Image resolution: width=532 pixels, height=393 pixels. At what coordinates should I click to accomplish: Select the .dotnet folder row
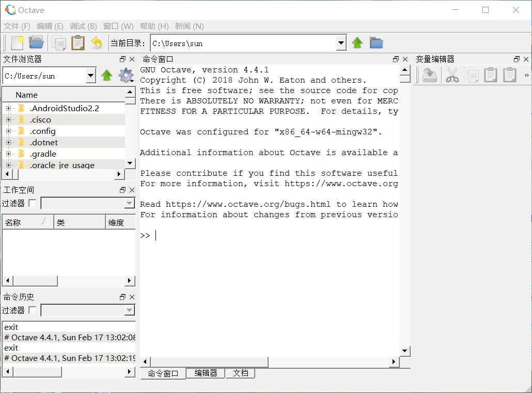coord(64,142)
